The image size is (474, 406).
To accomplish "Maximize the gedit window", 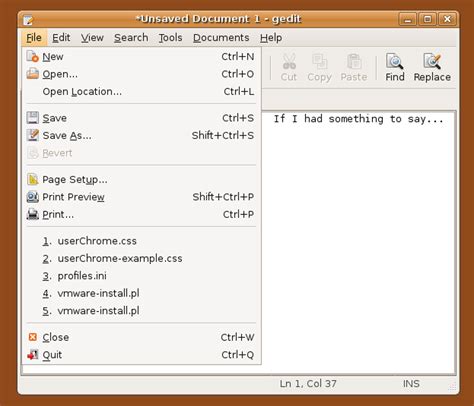I will pos(427,19).
